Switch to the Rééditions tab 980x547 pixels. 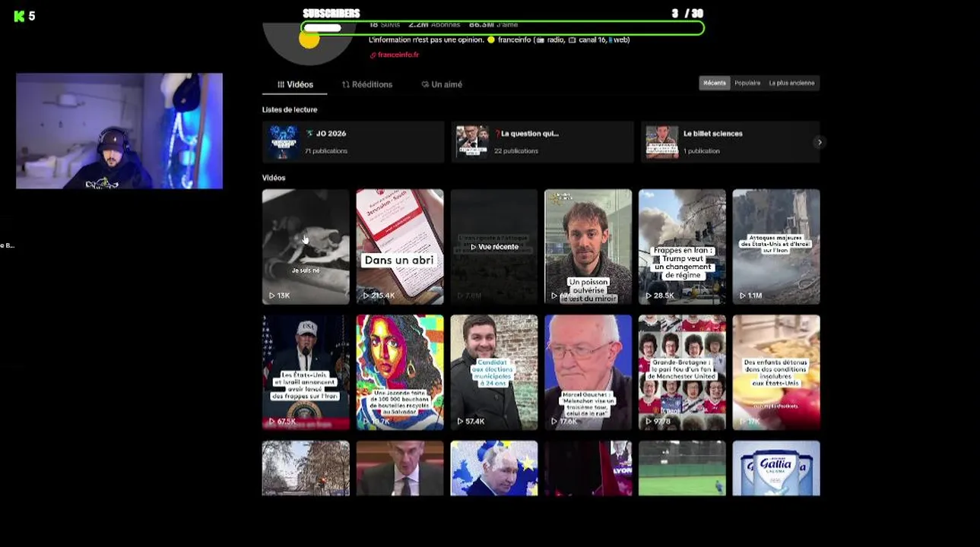tap(367, 84)
